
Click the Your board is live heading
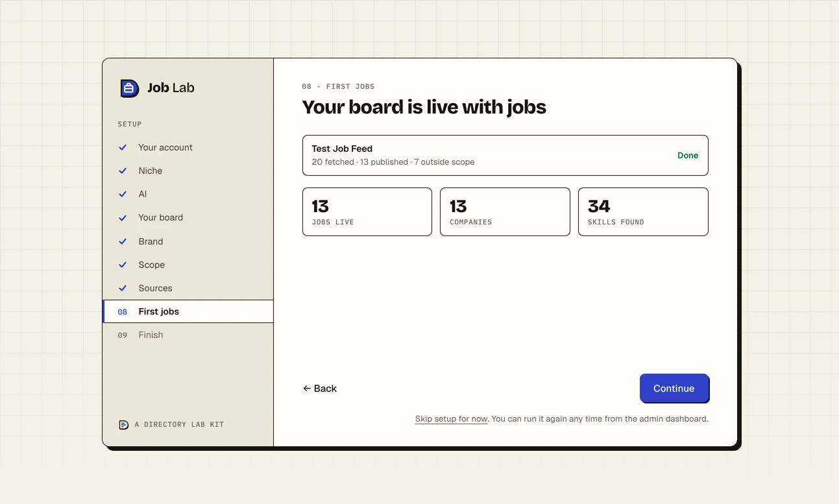[424, 107]
